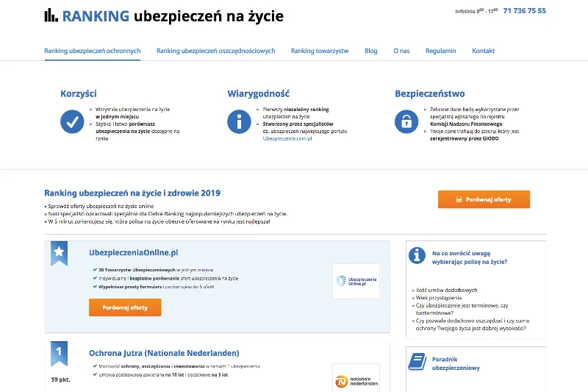Click the bar chart logo icon
Image resolution: width=588 pixels, height=392 pixels.
pyautogui.click(x=51, y=15)
